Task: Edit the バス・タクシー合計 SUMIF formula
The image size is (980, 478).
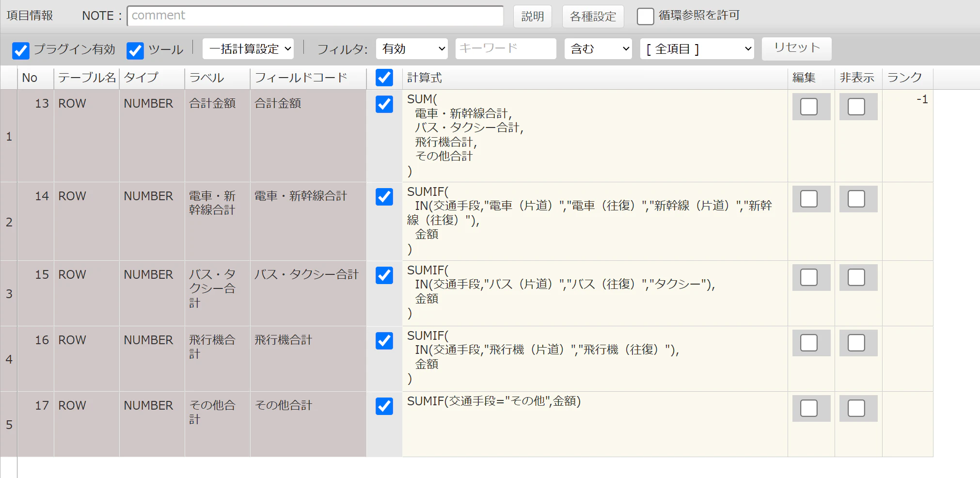Action: point(595,293)
